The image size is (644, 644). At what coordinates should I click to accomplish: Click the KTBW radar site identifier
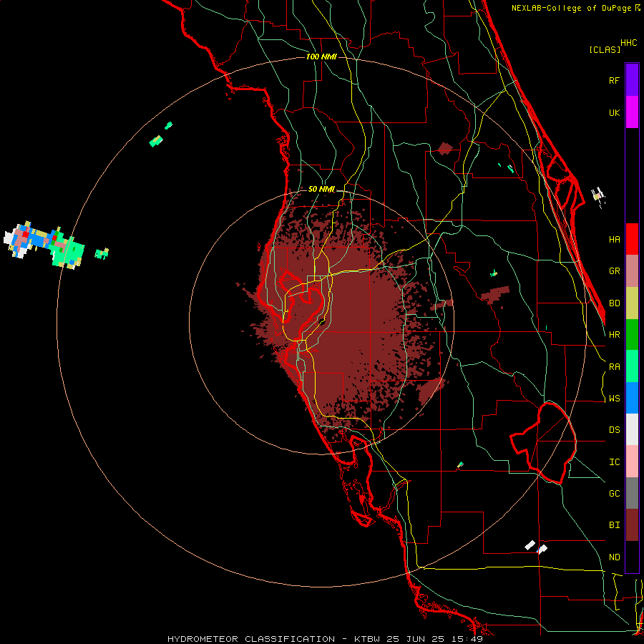click(367, 639)
